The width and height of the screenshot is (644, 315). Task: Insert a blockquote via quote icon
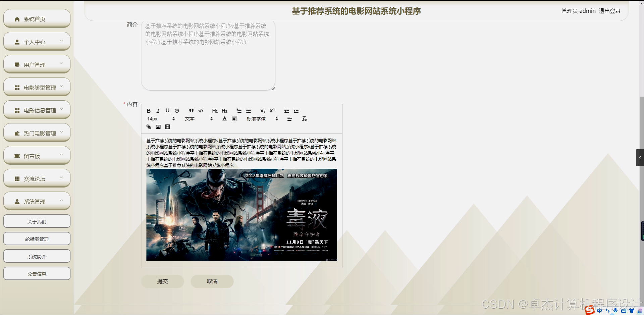(191, 111)
